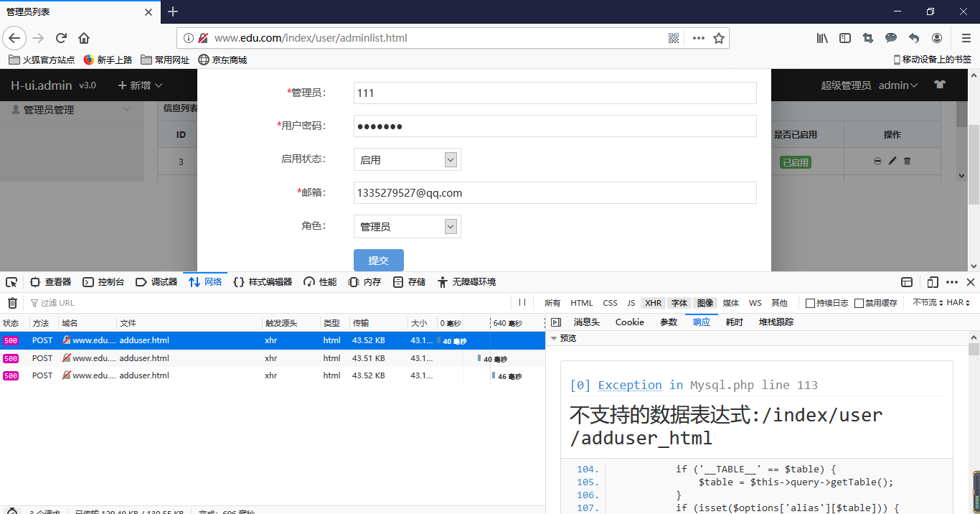Pause network traffic recording
Viewport: 980px width, 514px height.
pos(522,302)
